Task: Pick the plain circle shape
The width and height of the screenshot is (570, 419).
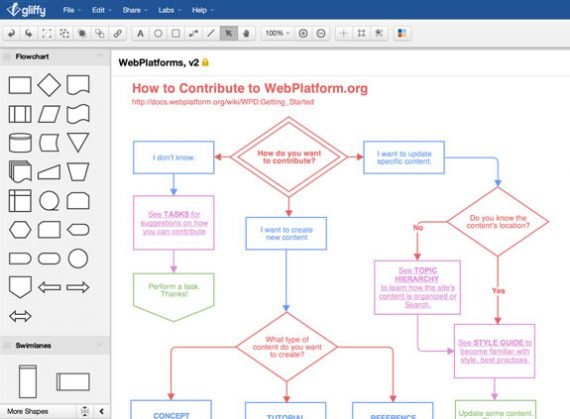Action: 78,258
